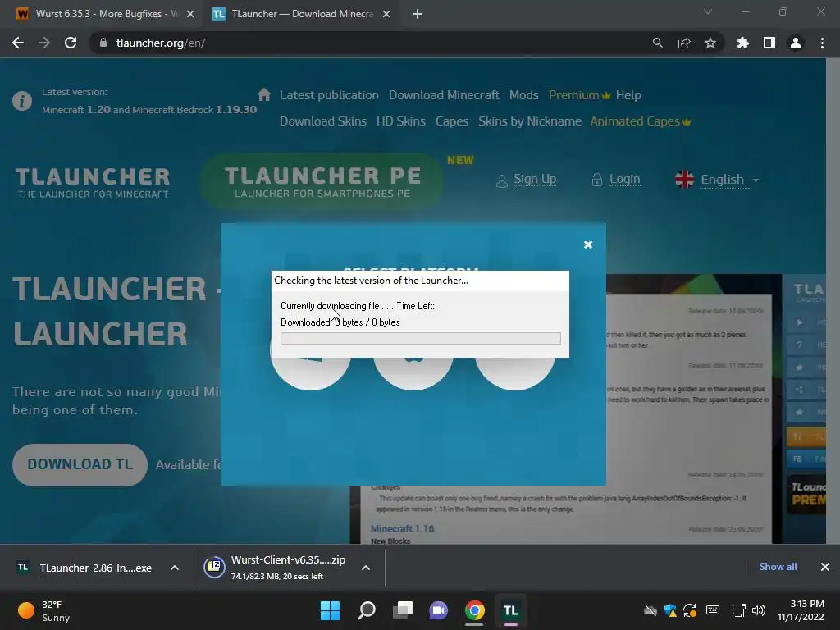Viewport: 840px width, 630px height.
Task: Click the address bar URL tlauncher.org/en/
Action: coord(161,43)
